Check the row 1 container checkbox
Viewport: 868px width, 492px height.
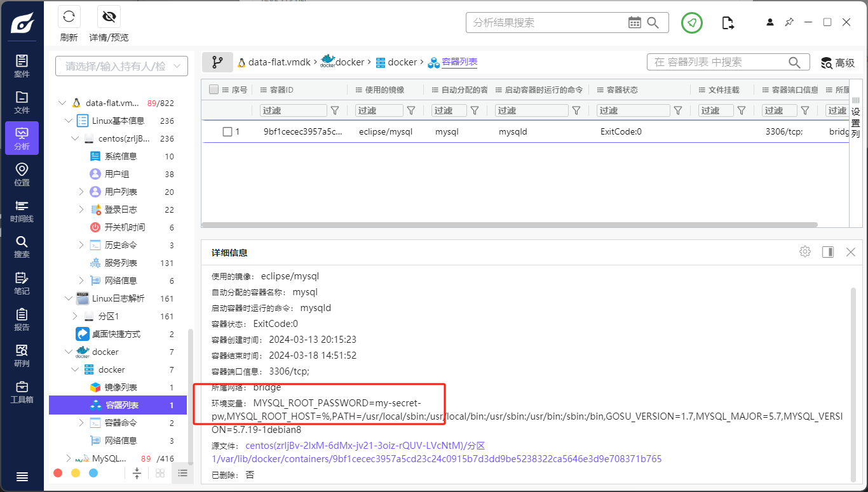click(227, 132)
